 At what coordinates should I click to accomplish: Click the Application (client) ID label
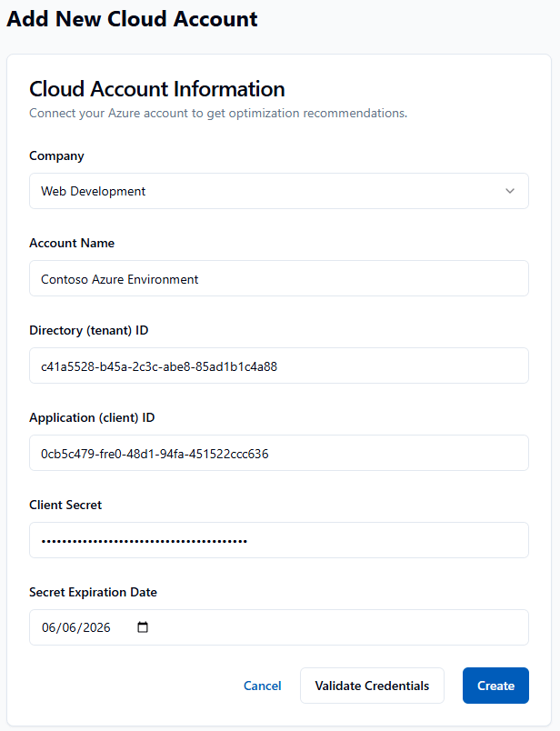pyautogui.click(x=92, y=417)
